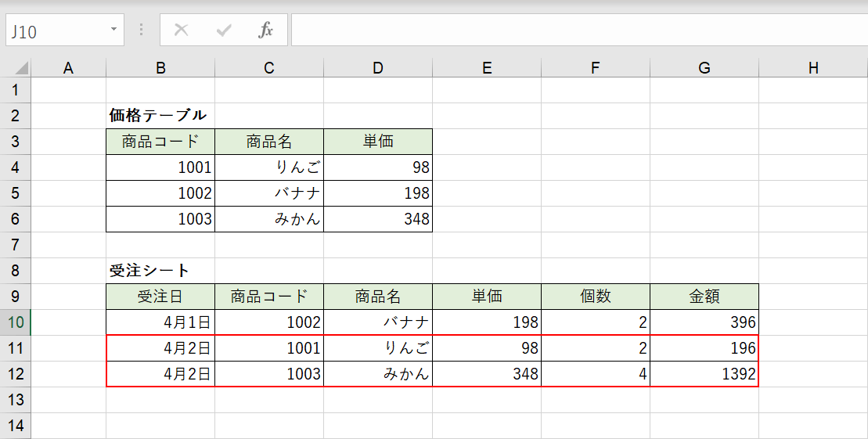Click バナナ cell in row 5
The height and width of the screenshot is (439, 868).
pos(269,193)
